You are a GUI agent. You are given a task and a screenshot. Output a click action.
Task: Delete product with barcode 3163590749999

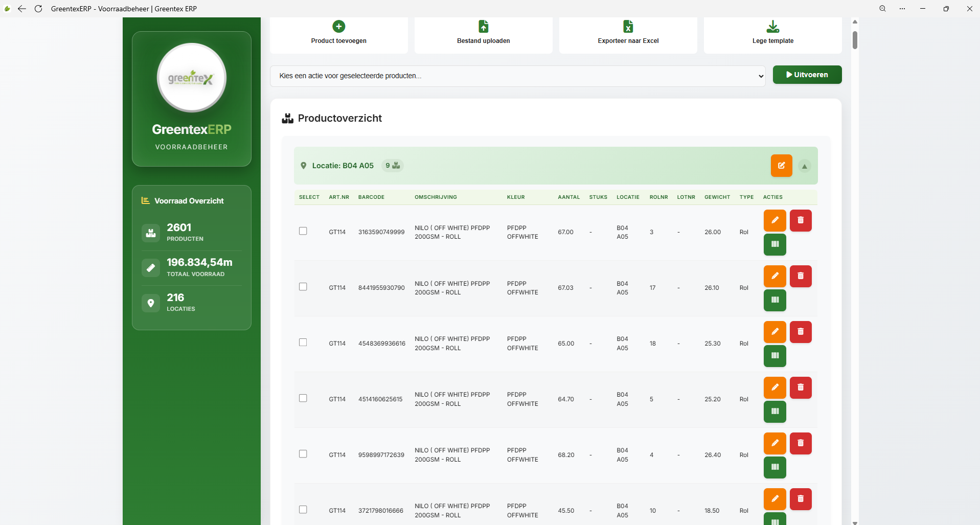click(801, 220)
